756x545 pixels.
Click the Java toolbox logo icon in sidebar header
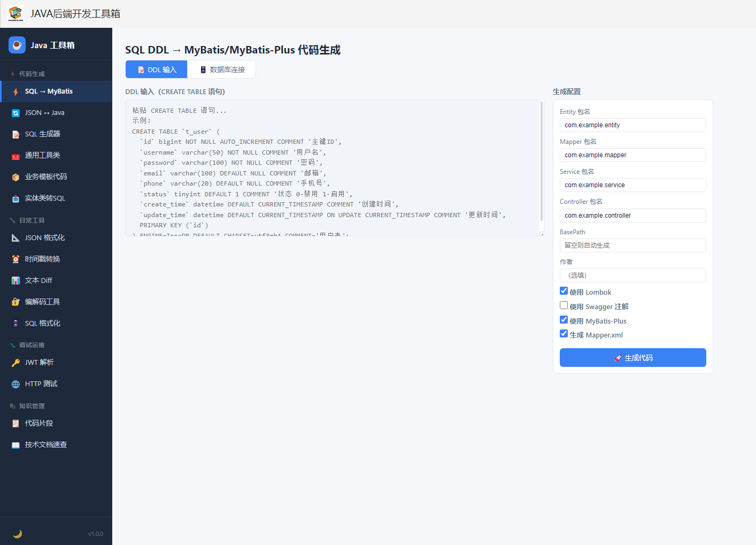pos(17,45)
